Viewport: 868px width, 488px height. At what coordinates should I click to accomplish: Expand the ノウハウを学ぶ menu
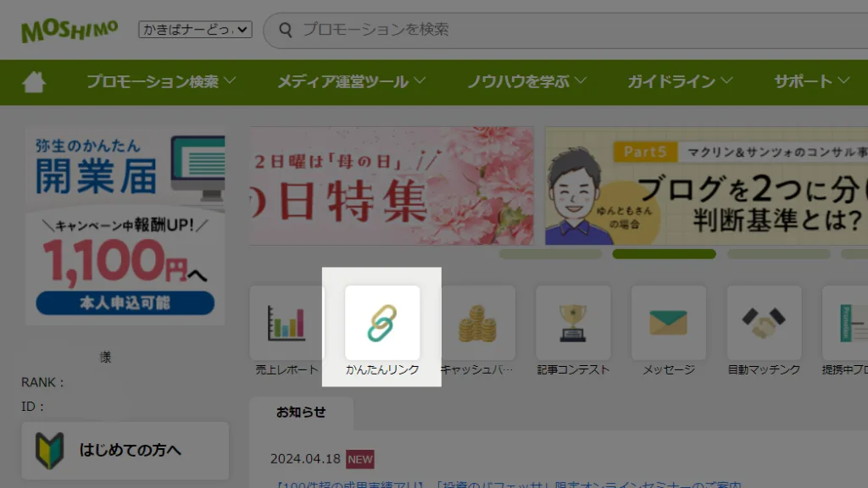tap(526, 82)
